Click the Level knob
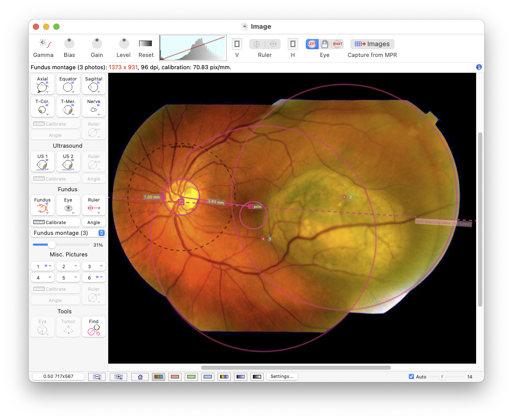 pos(124,44)
